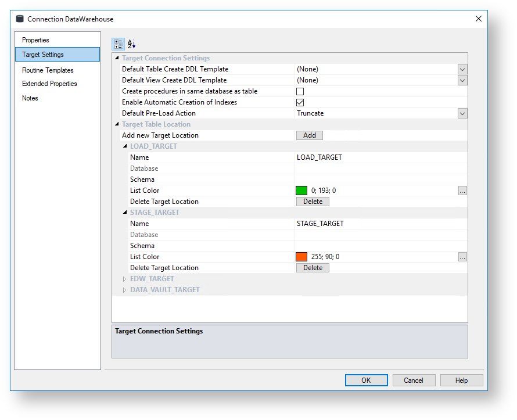This screenshot has height=420, width=517.
Task: Open Extended Properties page
Action: tap(49, 84)
